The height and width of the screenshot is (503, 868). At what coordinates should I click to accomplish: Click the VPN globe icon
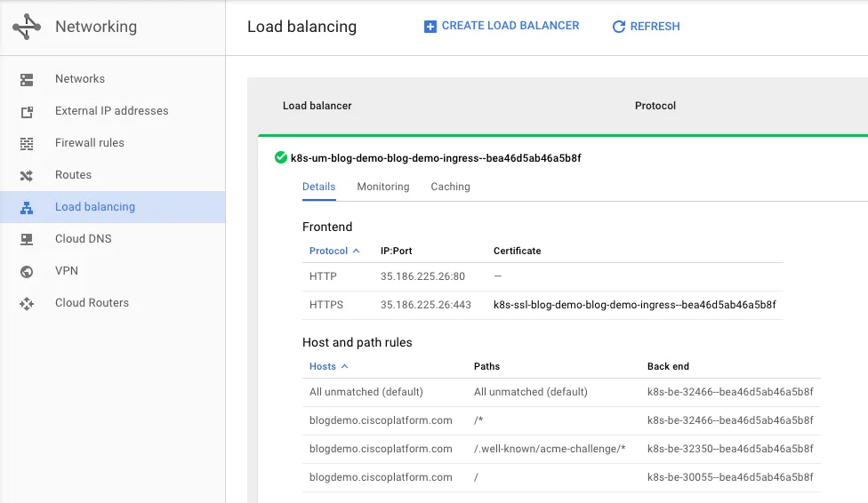[27, 272]
